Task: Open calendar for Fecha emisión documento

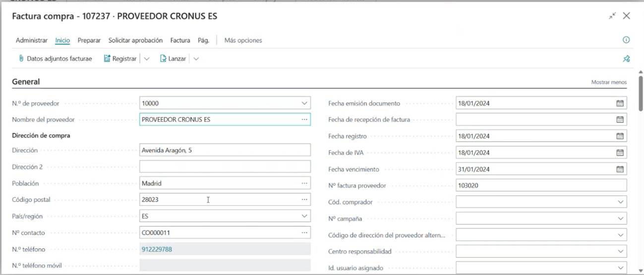Action: pos(620,103)
